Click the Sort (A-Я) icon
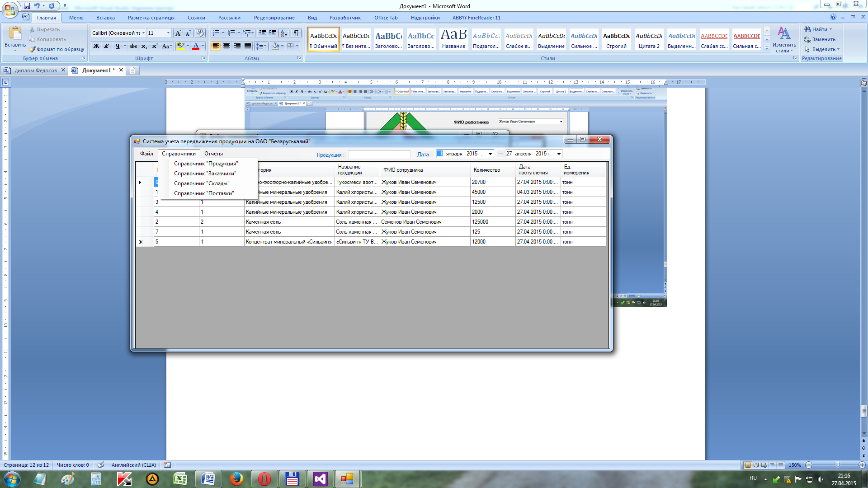This screenshot has width=868, height=488. (x=284, y=33)
